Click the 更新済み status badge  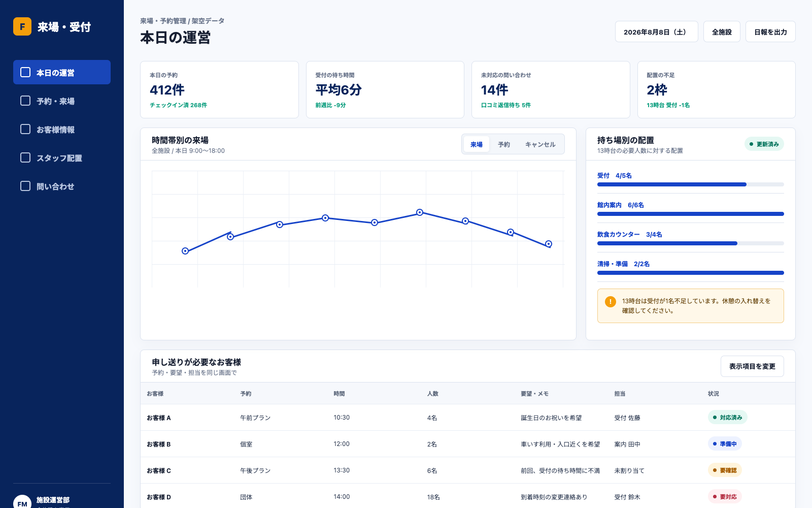(x=764, y=144)
